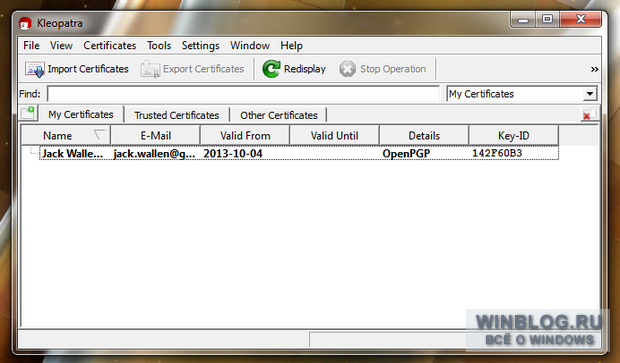
Task: Click inside the Find search field
Action: pyautogui.click(x=243, y=94)
